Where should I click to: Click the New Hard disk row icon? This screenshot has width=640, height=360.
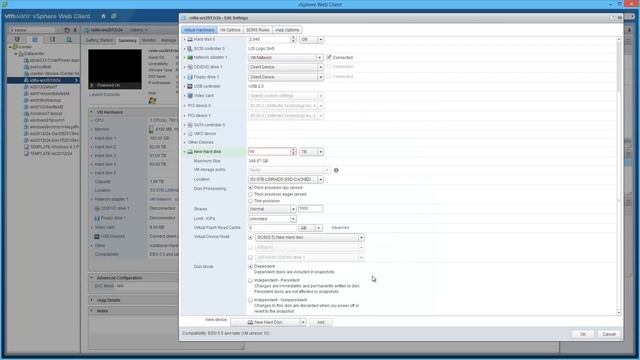(190, 151)
